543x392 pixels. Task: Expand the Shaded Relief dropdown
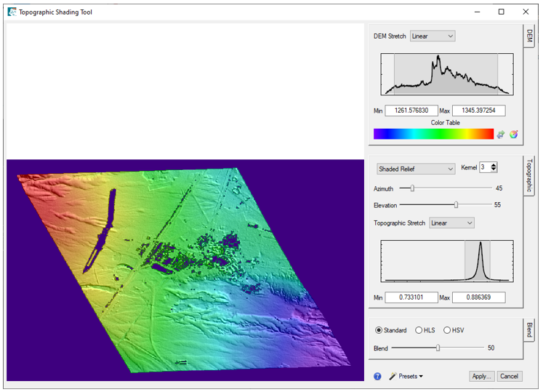pyautogui.click(x=416, y=169)
